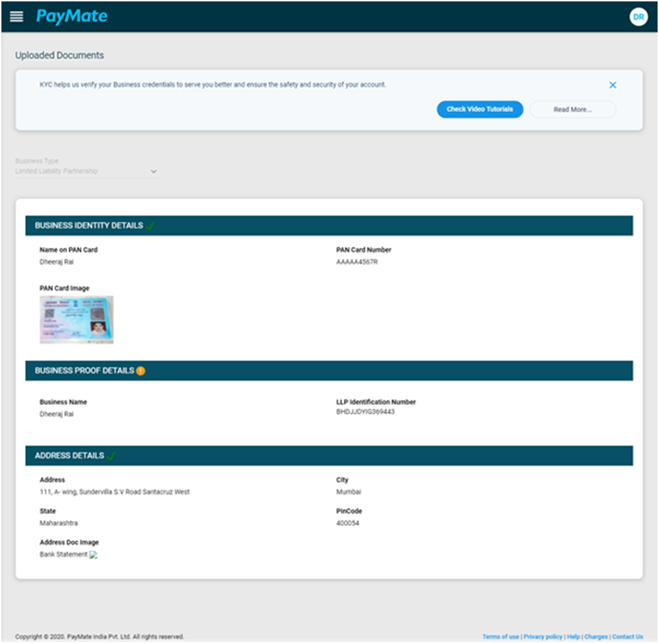Open the hamburger menu
The width and height of the screenshot is (659, 644).
16,16
